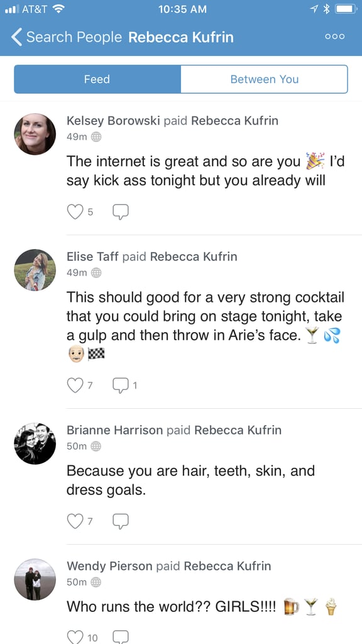Screen dimensions: 362x644
Task: View Elise Taff's avatar photo
Action: tap(35, 270)
